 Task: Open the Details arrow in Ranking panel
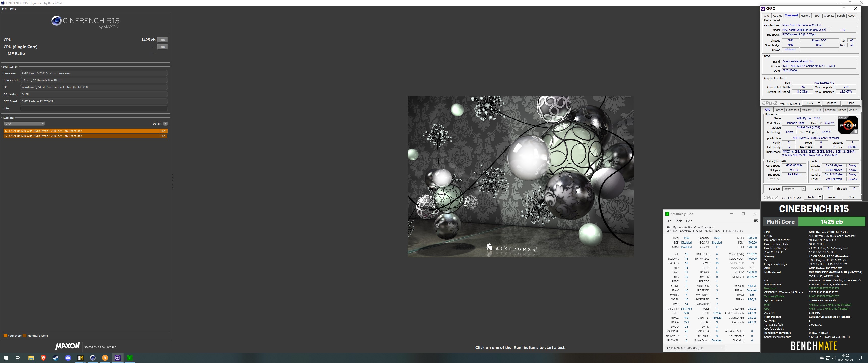(x=166, y=124)
